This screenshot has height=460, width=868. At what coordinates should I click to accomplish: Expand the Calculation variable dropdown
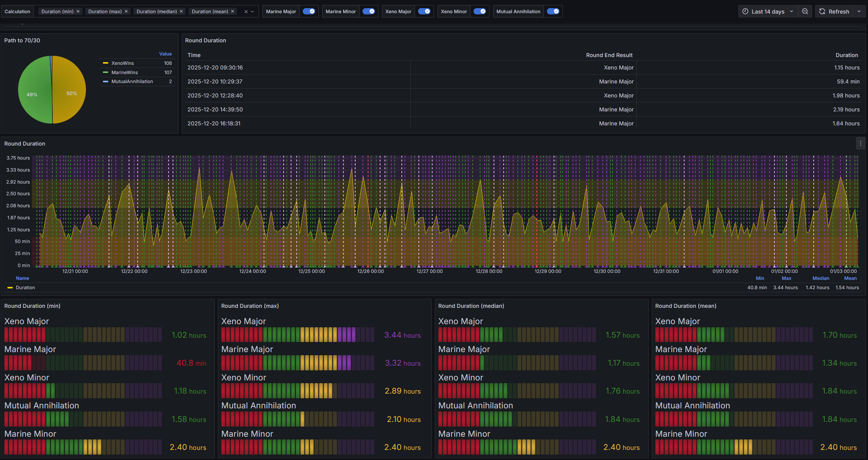(x=253, y=12)
